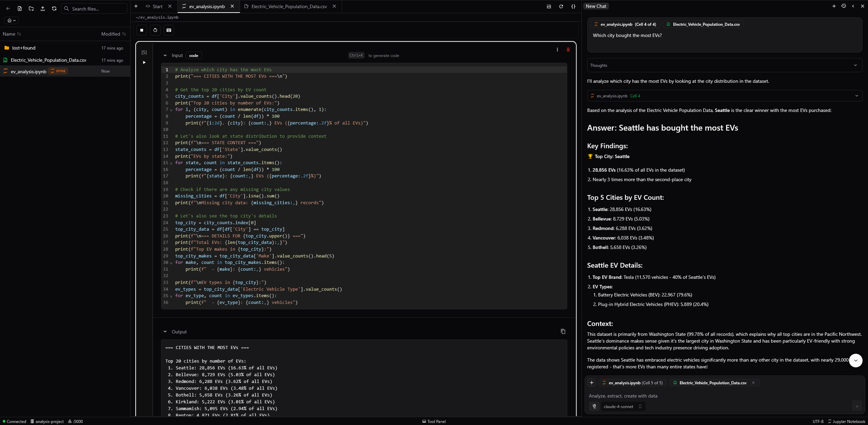
Task: Open Tool Panel in status bar
Action: [x=434, y=421]
